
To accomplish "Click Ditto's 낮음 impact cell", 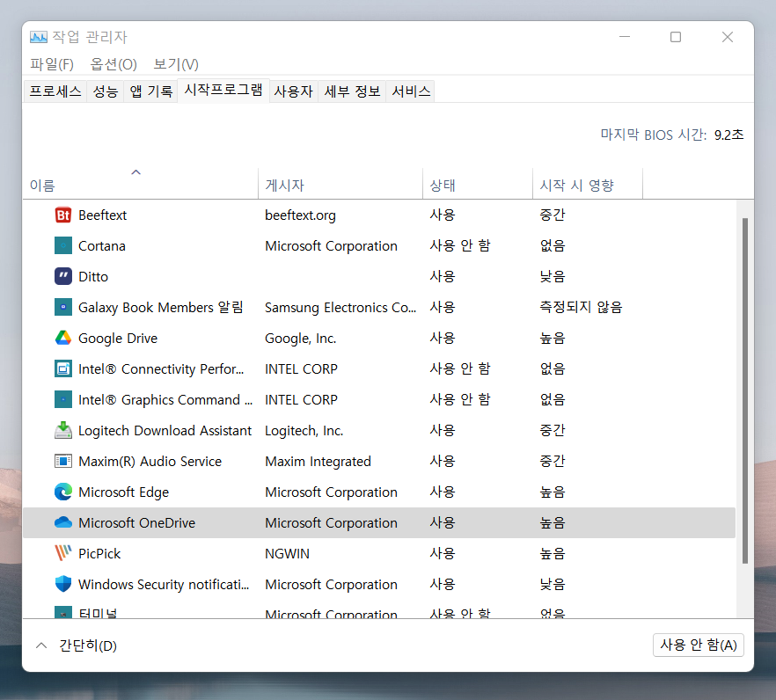I will [553, 276].
